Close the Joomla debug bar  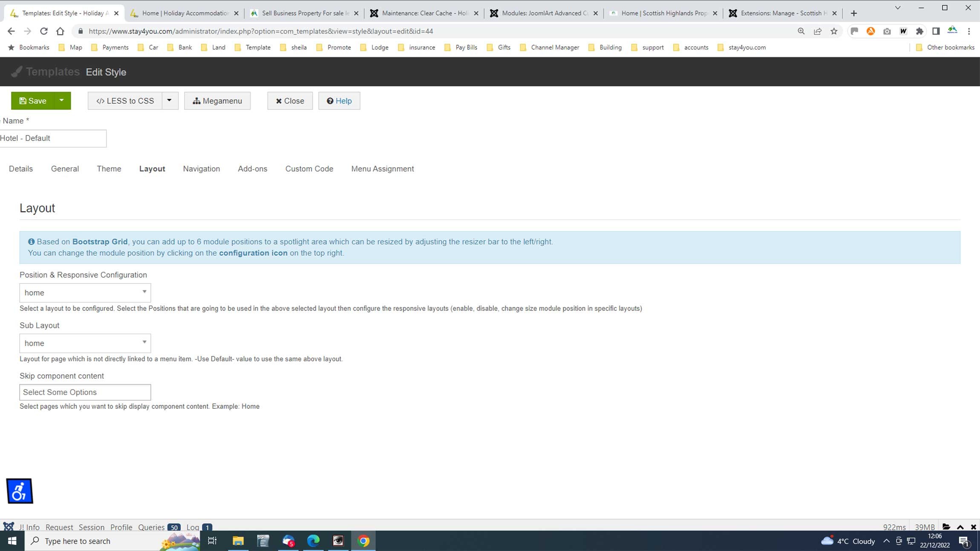[974, 527]
